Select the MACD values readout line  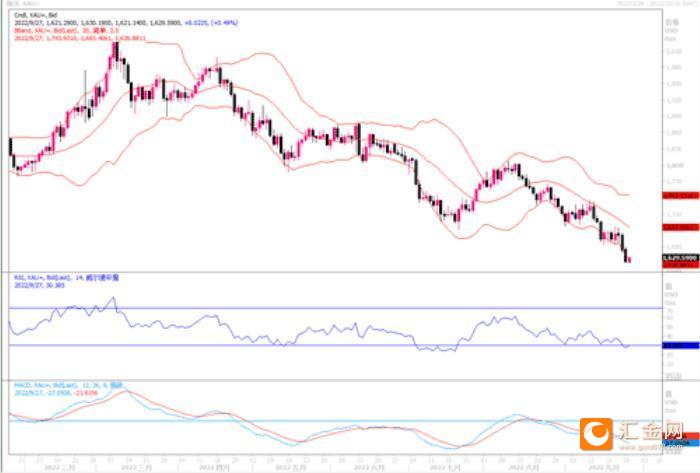pos(56,393)
